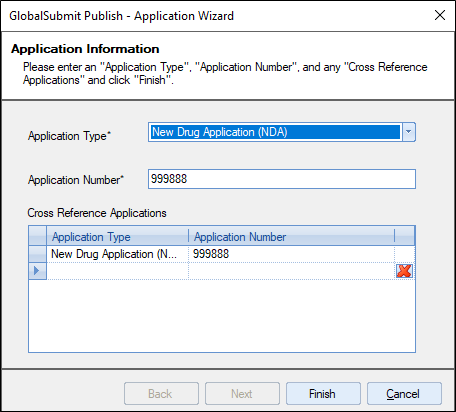Close the Application Wizard window
The image size is (456, 412).
(x=440, y=15)
